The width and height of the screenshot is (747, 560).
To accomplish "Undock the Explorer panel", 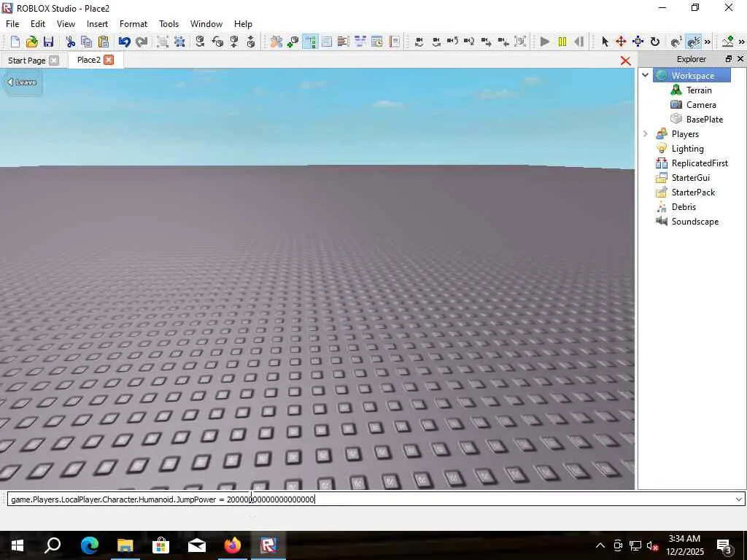I will coord(729,58).
